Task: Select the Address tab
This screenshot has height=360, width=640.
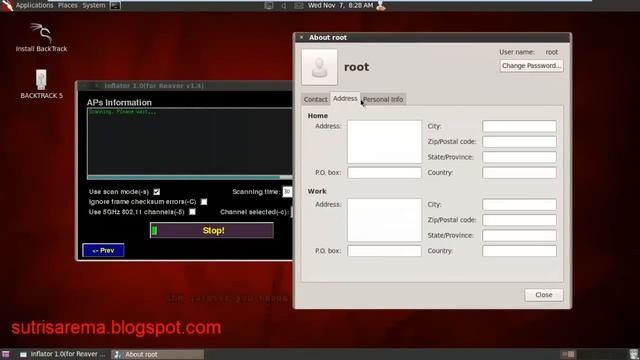Action: (345, 98)
